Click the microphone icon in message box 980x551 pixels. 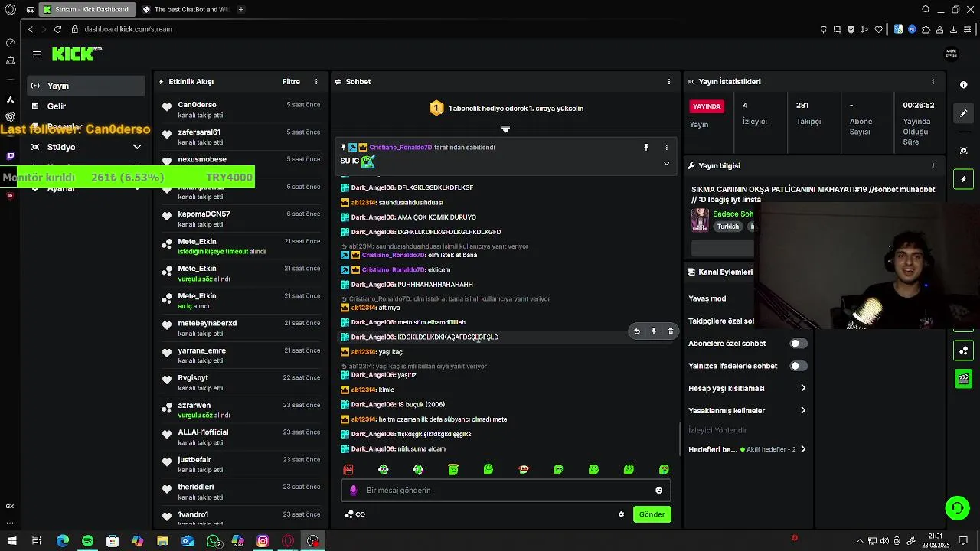tap(353, 491)
